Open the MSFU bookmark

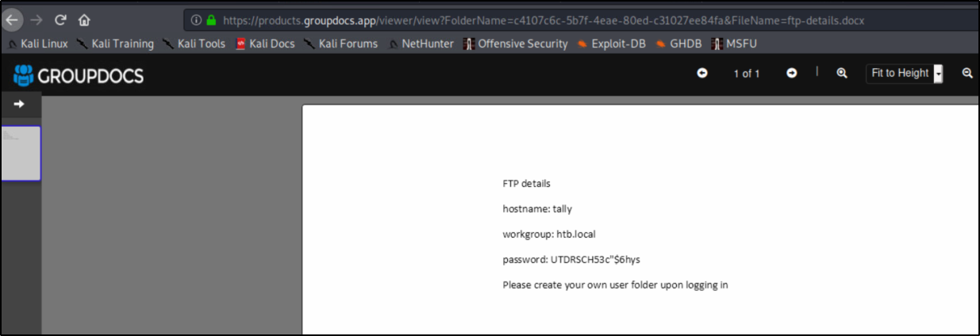pyautogui.click(x=734, y=44)
